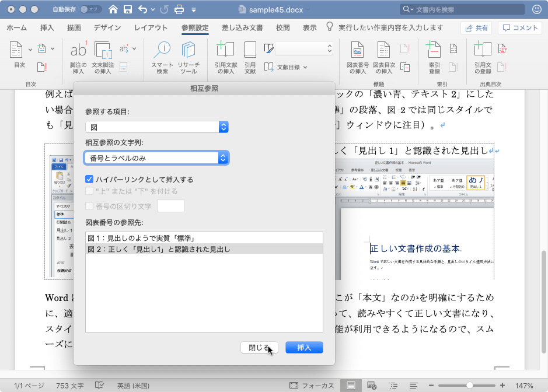Click コメント comments button
The height and width of the screenshot is (392, 548).
click(x=519, y=28)
